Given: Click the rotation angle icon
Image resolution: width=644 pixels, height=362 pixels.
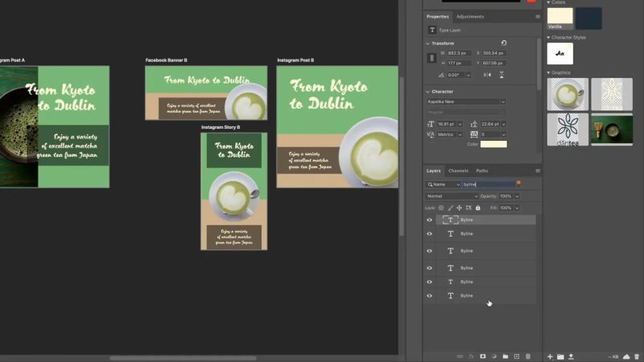Looking at the screenshot, I should click(x=441, y=75).
